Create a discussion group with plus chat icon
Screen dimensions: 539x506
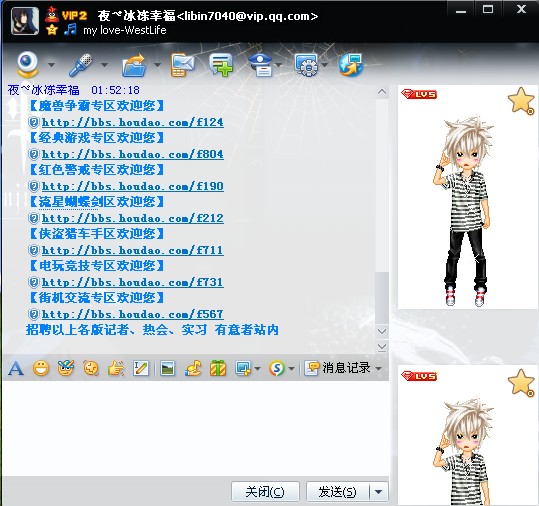(x=221, y=65)
